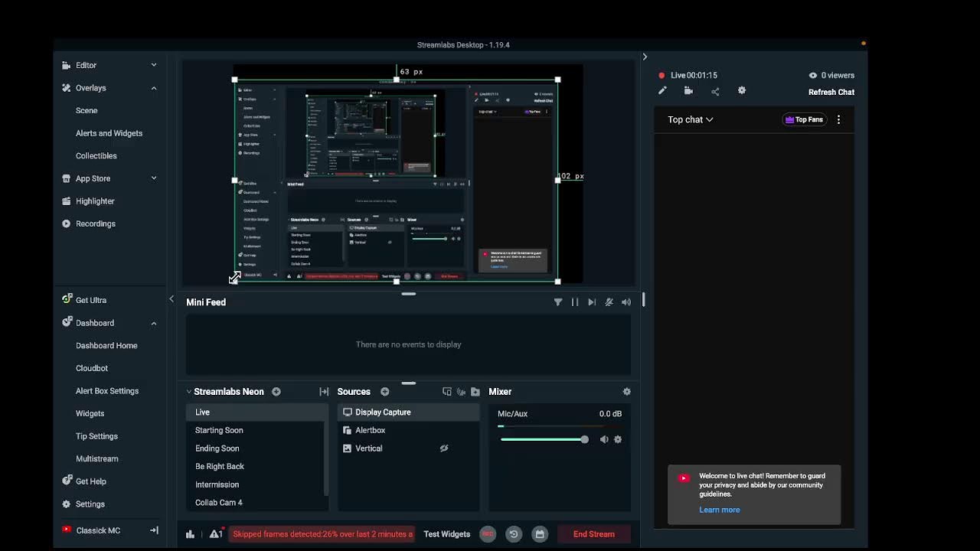Open Multistream in the sidebar
This screenshot has height=551, width=980.
(x=97, y=458)
